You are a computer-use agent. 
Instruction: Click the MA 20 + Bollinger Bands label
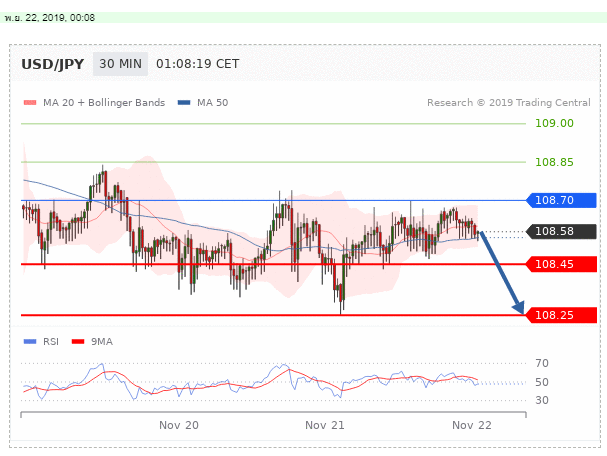coord(104,103)
